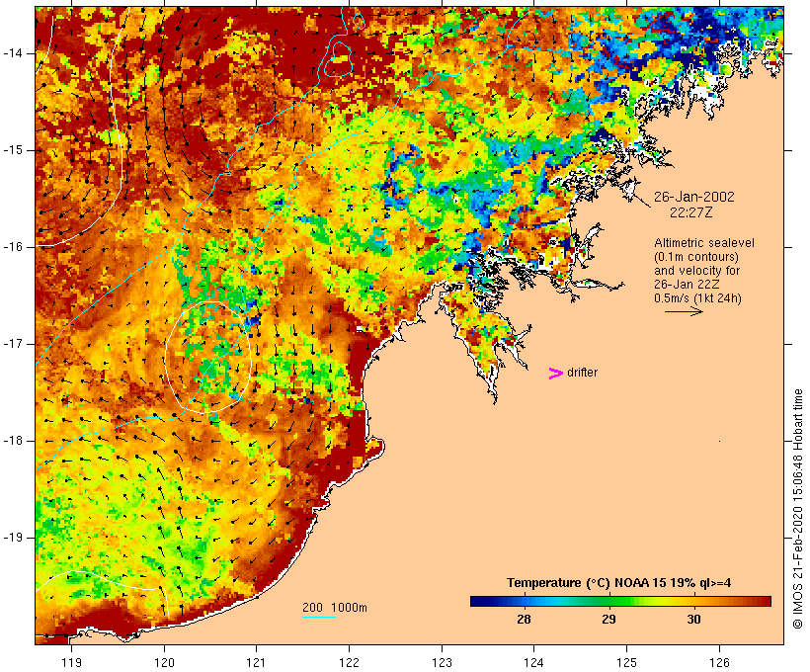
Task: Click the 122 longitude axis label
Action: click(350, 663)
